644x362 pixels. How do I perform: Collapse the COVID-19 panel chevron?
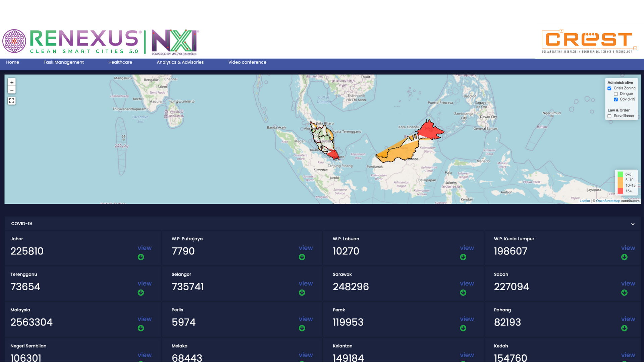tap(633, 224)
